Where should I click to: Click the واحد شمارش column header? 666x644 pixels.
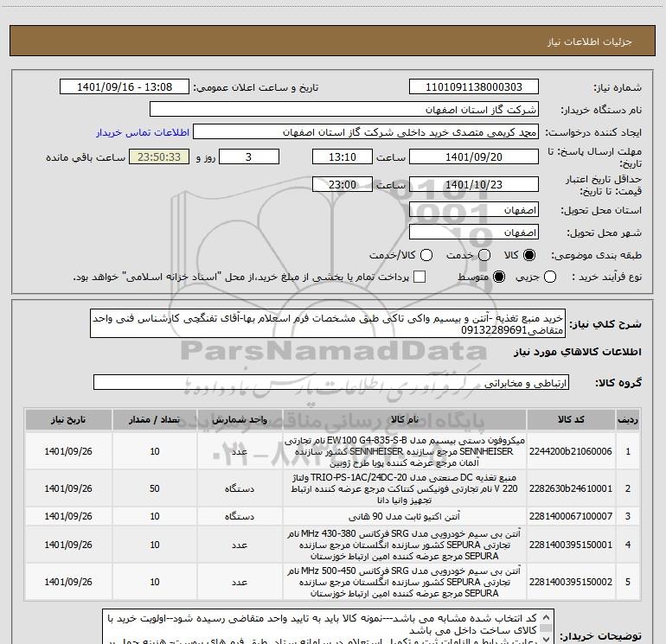point(240,420)
